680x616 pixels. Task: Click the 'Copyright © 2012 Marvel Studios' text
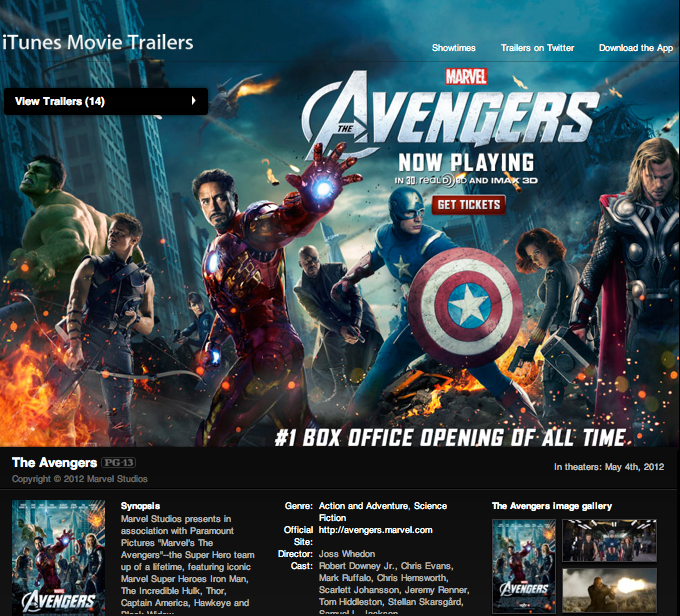pyautogui.click(x=80, y=479)
